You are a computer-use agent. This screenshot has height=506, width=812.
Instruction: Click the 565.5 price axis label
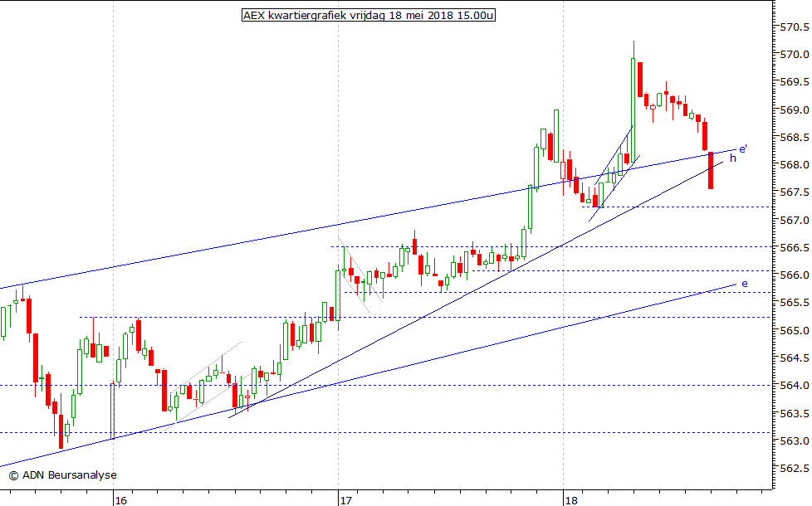point(795,303)
